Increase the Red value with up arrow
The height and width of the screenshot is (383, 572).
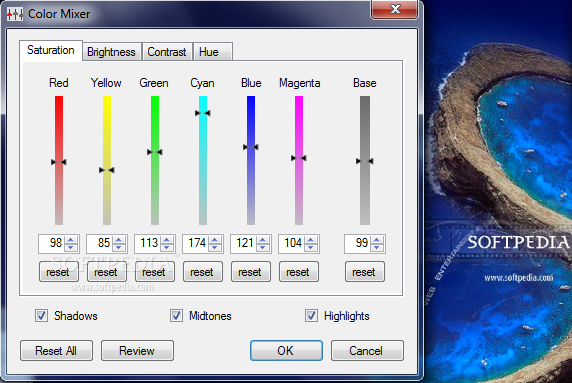tap(71, 240)
